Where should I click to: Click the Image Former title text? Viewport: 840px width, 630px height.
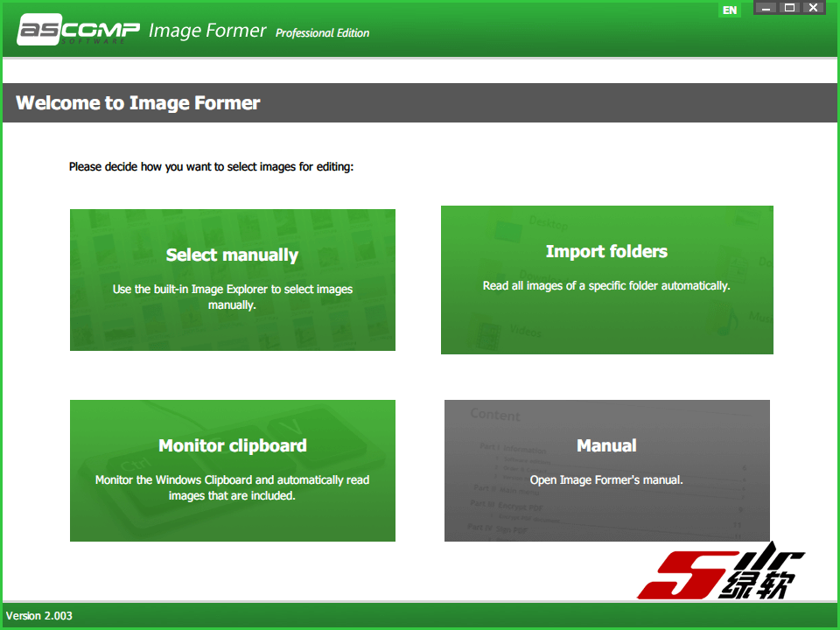[206, 31]
